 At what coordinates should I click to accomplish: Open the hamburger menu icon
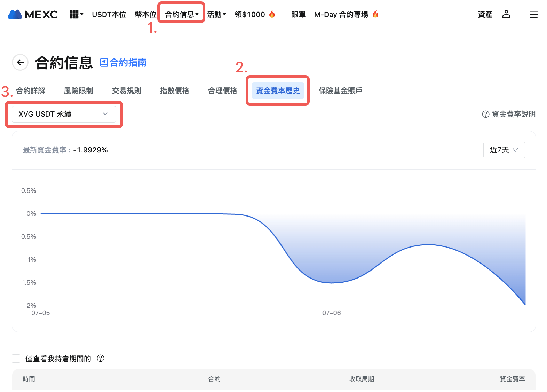click(533, 14)
